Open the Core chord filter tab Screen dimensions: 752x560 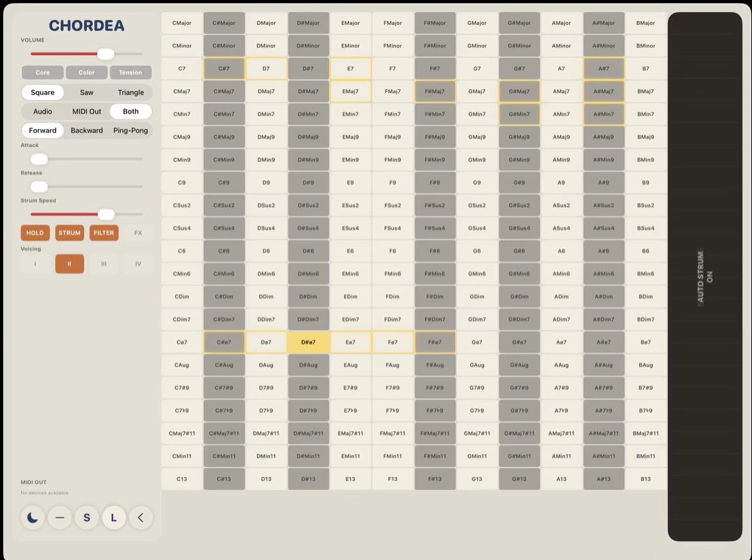pyautogui.click(x=42, y=73)
